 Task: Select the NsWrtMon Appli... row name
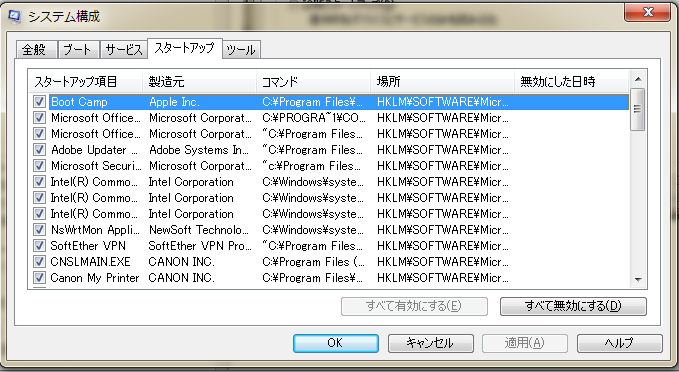click(95, 230)
